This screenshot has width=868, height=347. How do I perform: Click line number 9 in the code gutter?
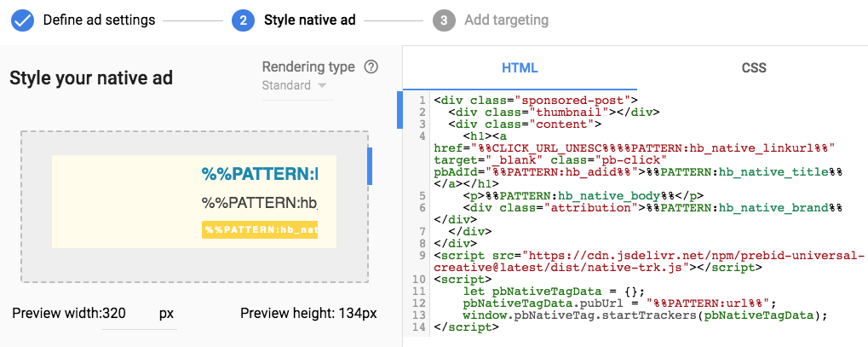pos(422,255)
